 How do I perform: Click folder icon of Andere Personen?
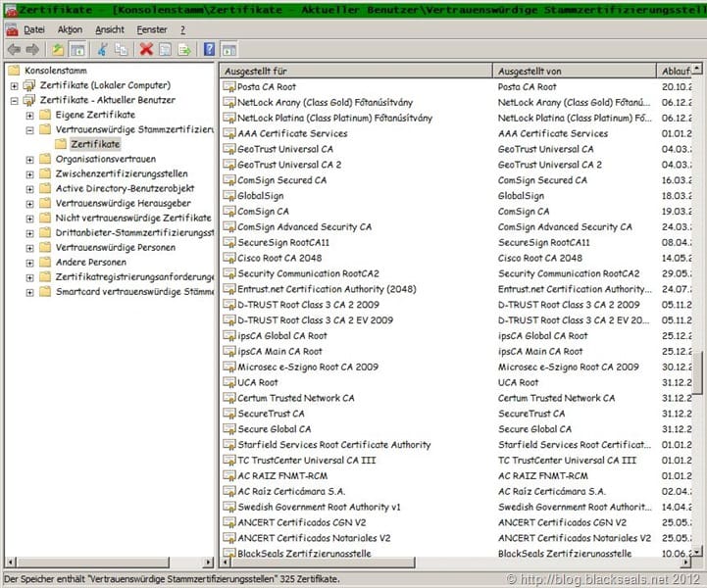tap(45, 262)
